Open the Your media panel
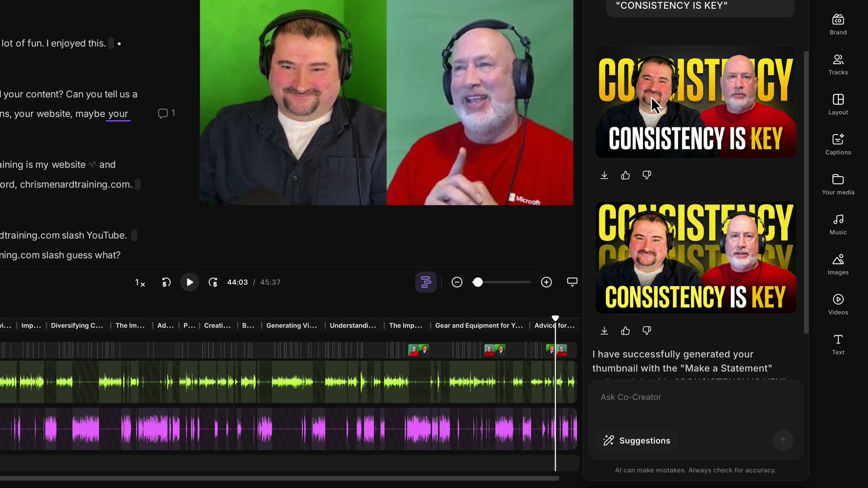868x488 pixels. (x=838, y=184)
